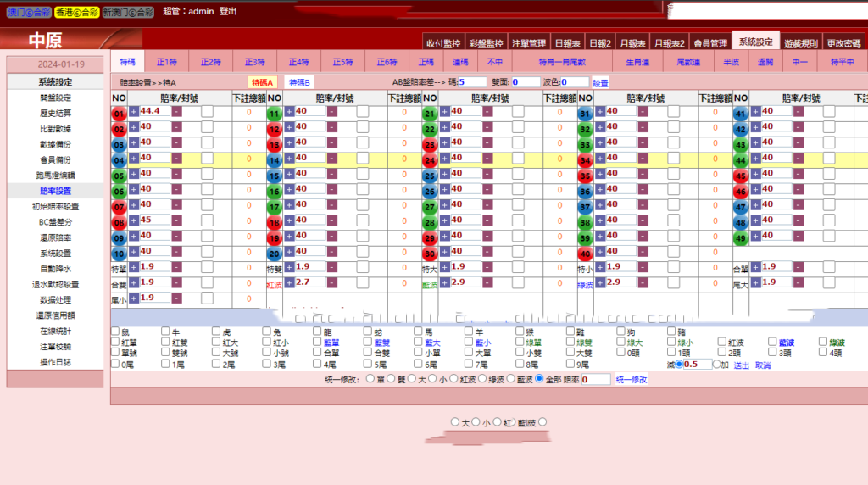This screenshot has width=868, height=485.
Task: Open the 收付監控 menu
Action: tap(443, 43)
